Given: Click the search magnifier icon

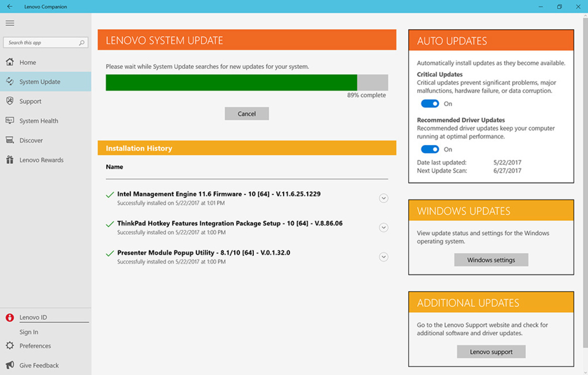Looking at the screenshot, I should coord(81,43).
